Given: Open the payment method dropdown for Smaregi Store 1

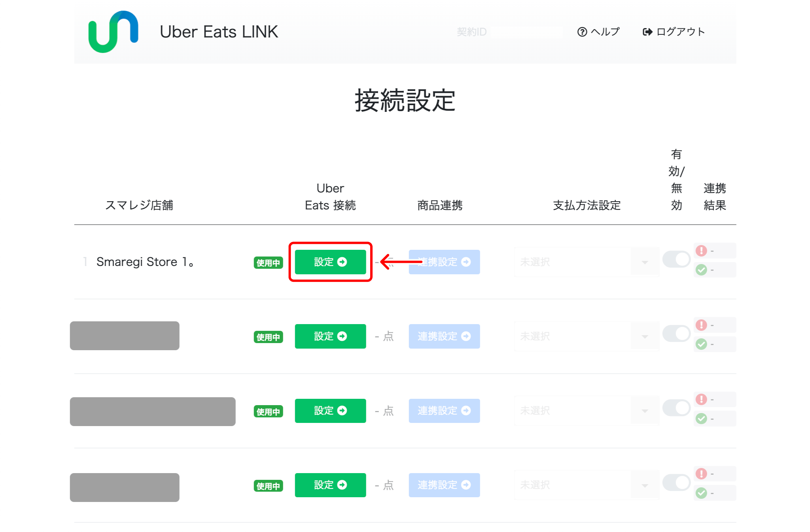Looking at the screenshot, I should pos(586,262).
